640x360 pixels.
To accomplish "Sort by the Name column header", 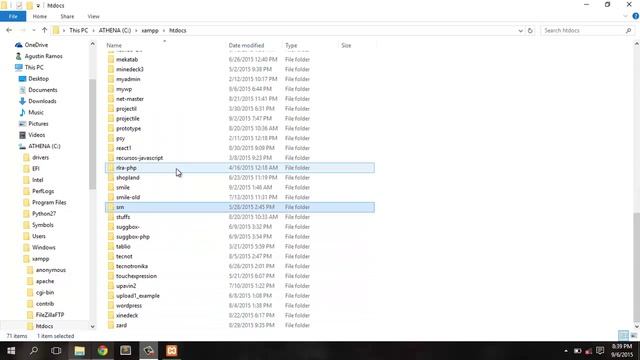I will coord(114,45).
